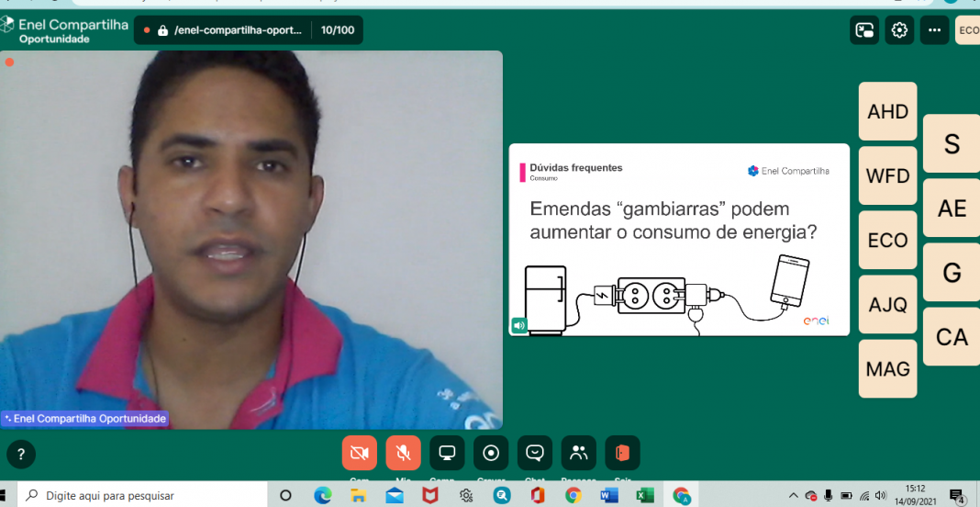Viewport: 980px width, 507px height.
Task: Open the meeting settings gear
Action: pos(899,30)
